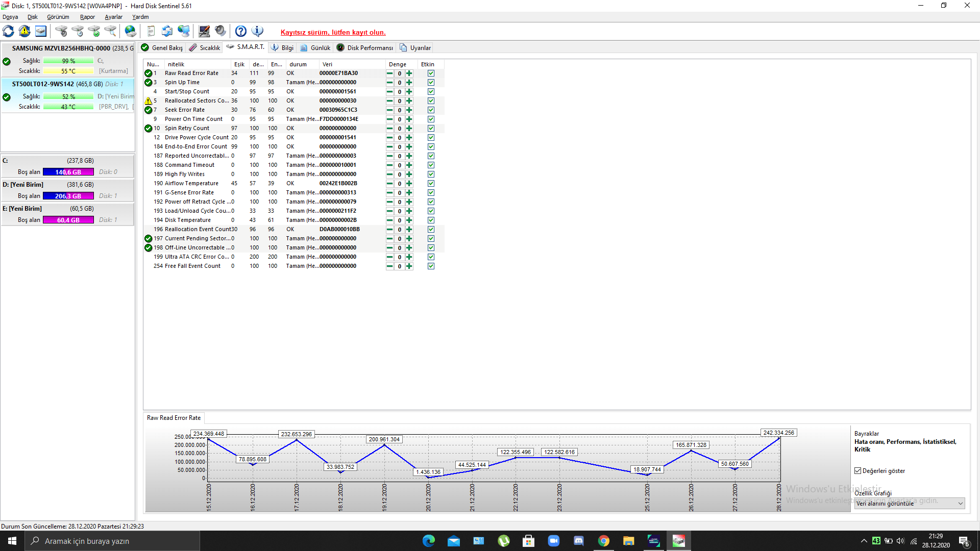Click the D: free space usage bar
980x551 pixels.
[x=68, y=196]
